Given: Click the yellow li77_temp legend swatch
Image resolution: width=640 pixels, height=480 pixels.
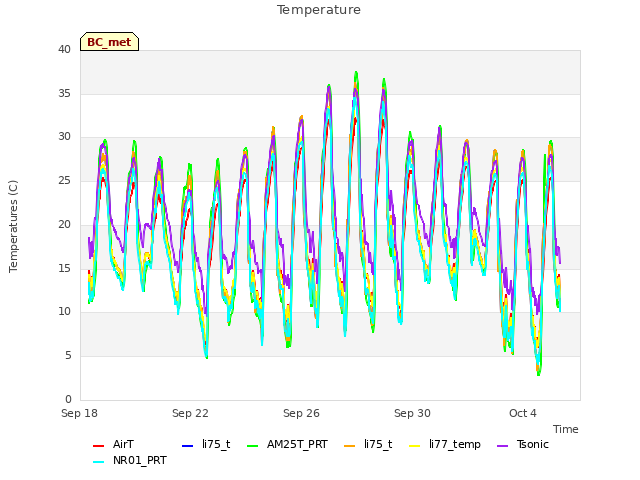Looking at the screenshot, I should [414, 445].
